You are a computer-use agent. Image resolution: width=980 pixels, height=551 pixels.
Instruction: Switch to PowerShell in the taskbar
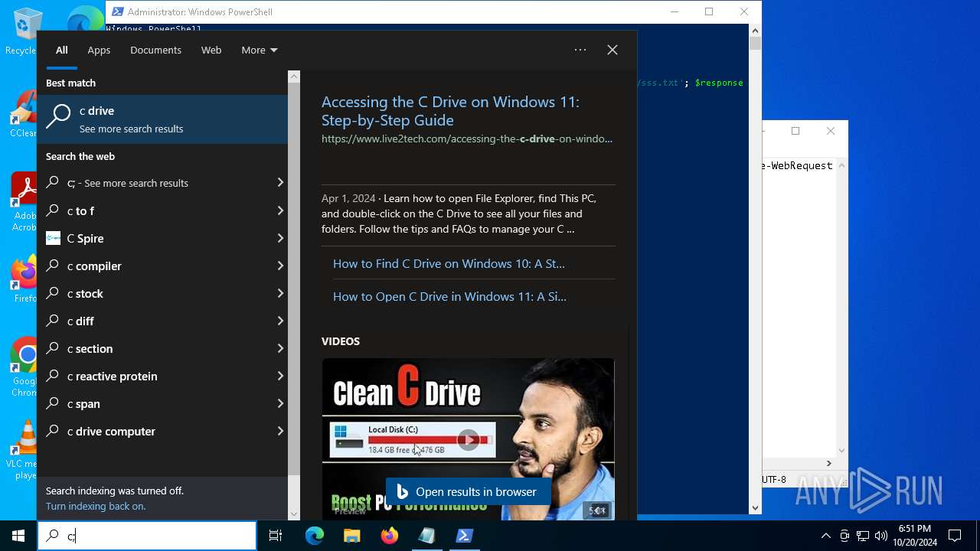pyautogui.click(x=465, y=536)
